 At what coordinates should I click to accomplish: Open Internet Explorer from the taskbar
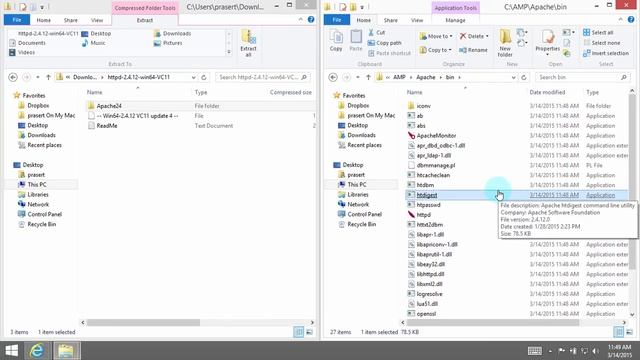[x=37, y=351]
